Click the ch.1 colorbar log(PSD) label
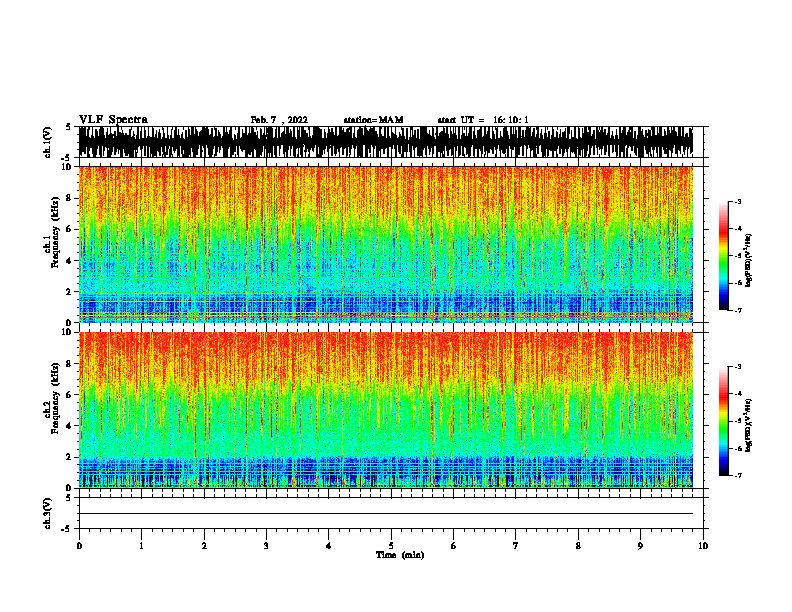792x612 pixels. pyautogui.click(x=748, y=260)
